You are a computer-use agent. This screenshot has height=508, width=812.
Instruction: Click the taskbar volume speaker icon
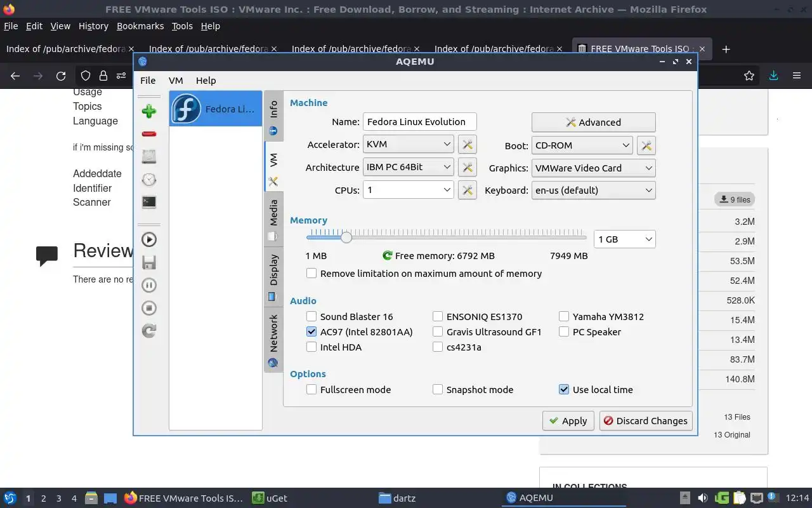(x=703, y=498)
